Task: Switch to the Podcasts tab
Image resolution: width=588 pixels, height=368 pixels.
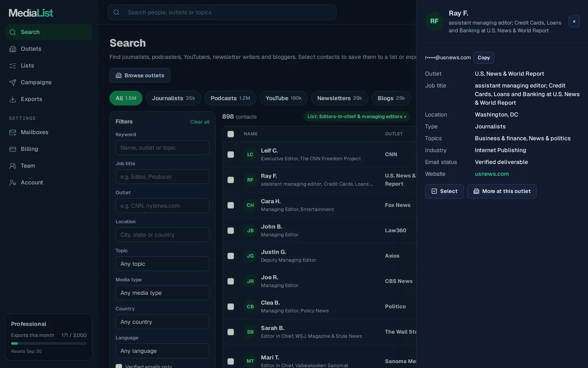Action: pos(230,98)
